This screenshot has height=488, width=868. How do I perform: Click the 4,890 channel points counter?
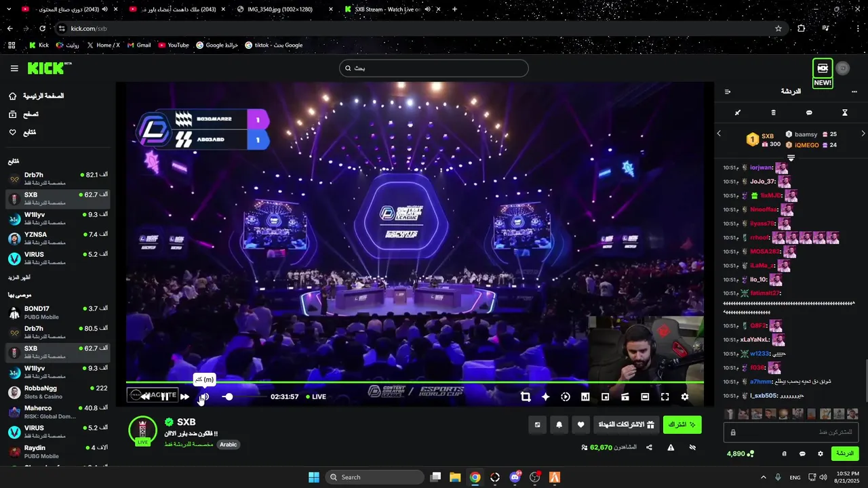pos(741,453)
